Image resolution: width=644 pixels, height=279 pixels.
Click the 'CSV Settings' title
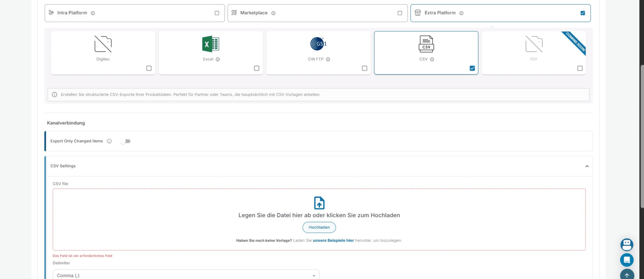63,166
